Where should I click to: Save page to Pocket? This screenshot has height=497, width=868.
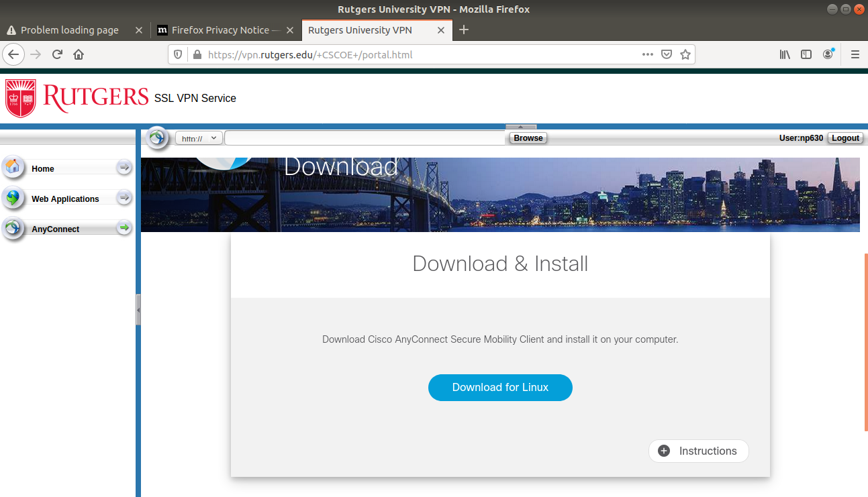667,54
